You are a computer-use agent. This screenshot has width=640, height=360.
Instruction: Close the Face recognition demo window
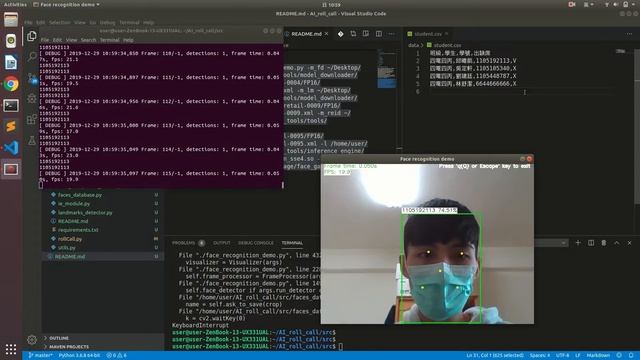coord(529,159)
